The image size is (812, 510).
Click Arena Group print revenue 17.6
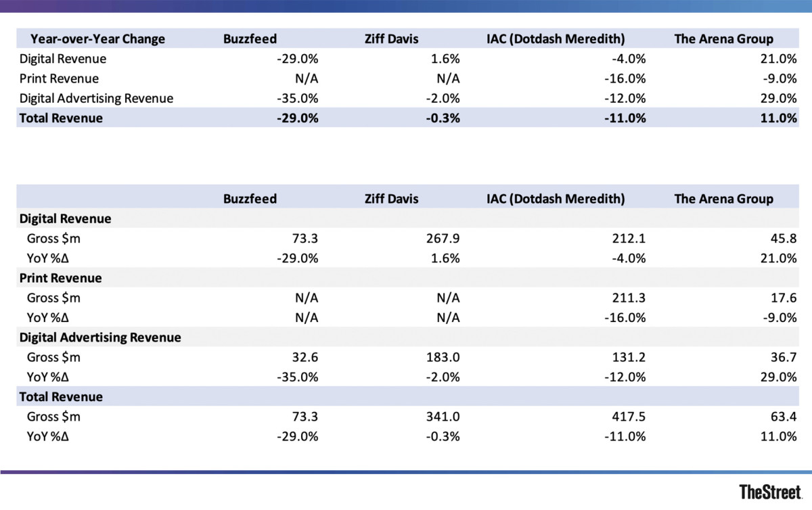[x=783, y=298]
